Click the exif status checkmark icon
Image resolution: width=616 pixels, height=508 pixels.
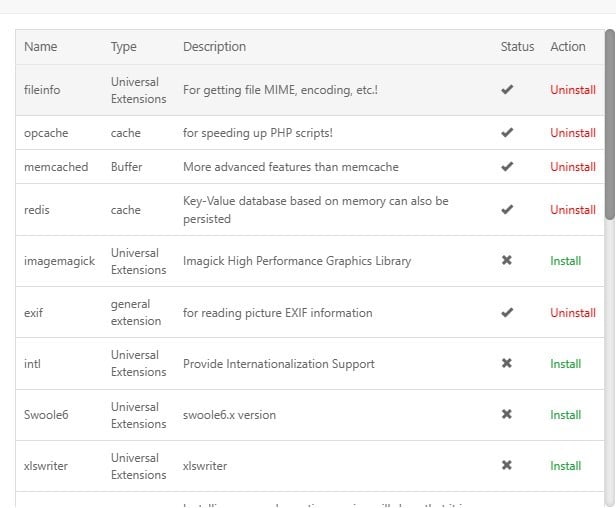(507, 313)
